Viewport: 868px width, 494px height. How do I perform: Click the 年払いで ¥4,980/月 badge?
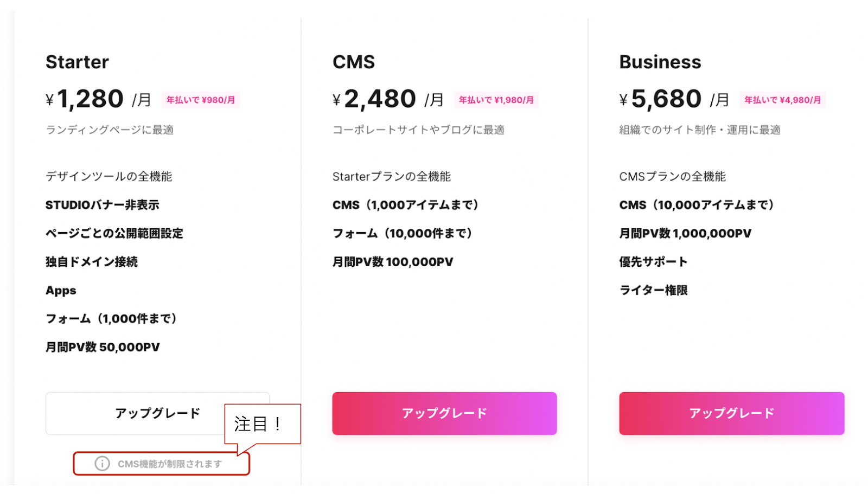(782, 100)
